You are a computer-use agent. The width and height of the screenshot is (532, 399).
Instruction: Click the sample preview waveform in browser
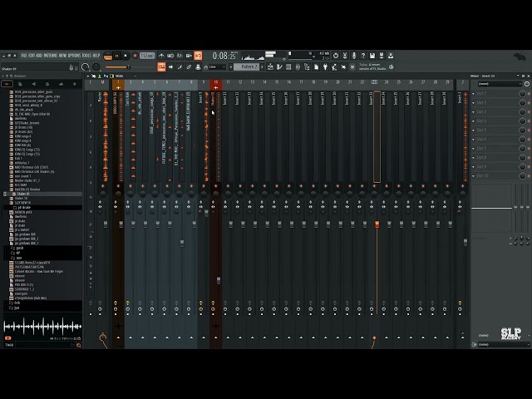(x=42, y=327)
